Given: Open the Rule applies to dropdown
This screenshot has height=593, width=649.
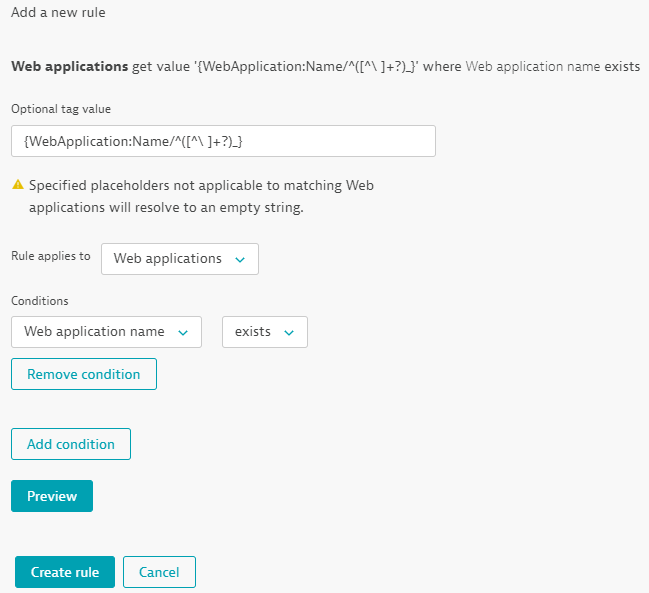Looking at the screenshot, I should [x=180, y=259].
